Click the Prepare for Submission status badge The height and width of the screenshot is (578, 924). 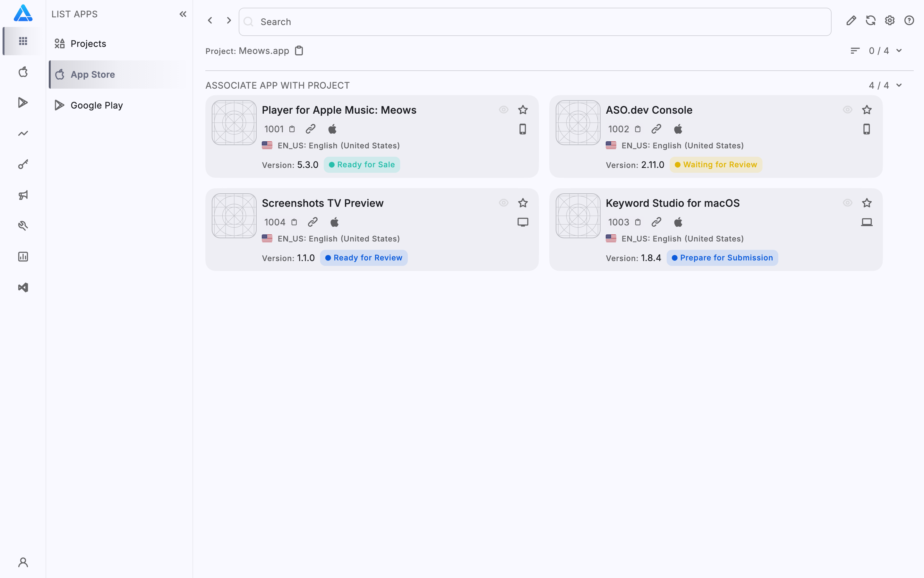(x=722, y=258)
